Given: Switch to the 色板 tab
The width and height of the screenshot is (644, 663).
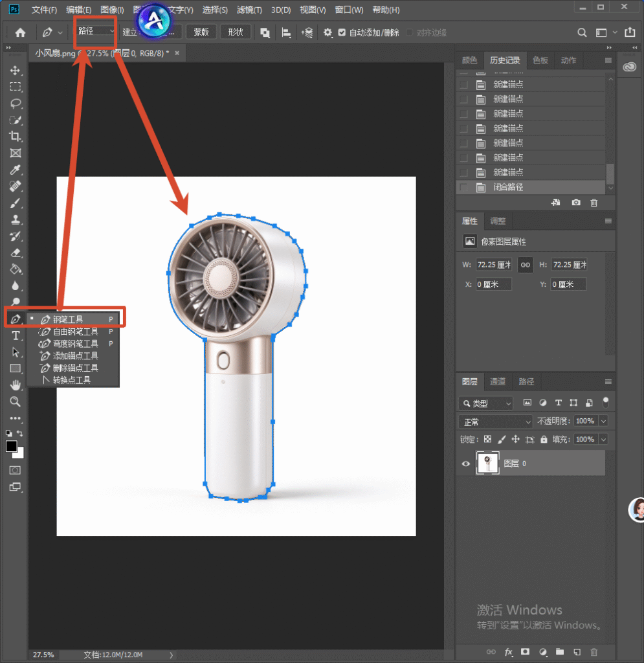Looking at the screenshot, I should click(x=540, y=60).
